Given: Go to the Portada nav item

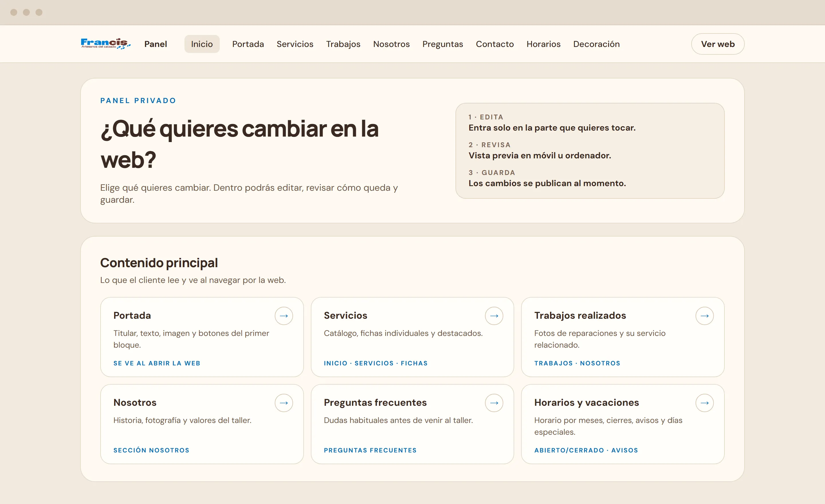Looking at the screenshot, I should (x=248, y=44).
